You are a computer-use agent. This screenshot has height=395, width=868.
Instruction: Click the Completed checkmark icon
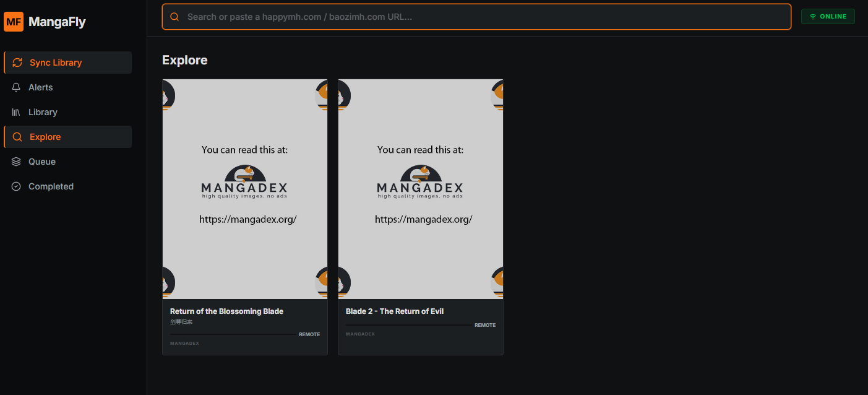[x=16, y=186]
